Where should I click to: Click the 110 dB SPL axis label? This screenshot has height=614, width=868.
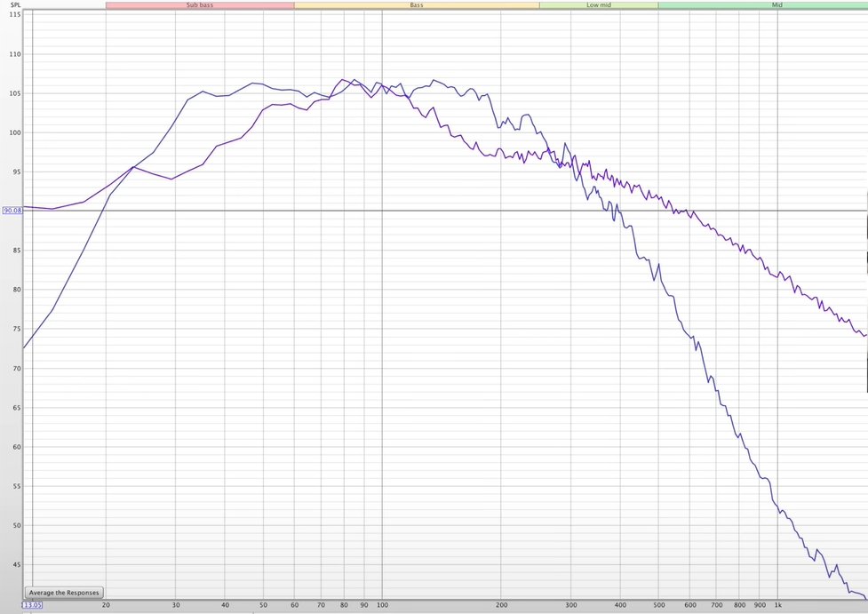point(15,54)
